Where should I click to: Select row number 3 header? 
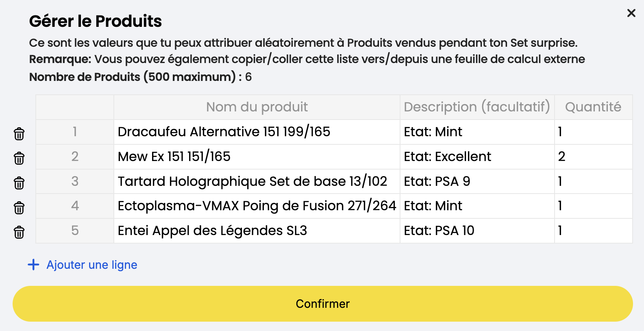pyautogui.click(x=75, y=181)
